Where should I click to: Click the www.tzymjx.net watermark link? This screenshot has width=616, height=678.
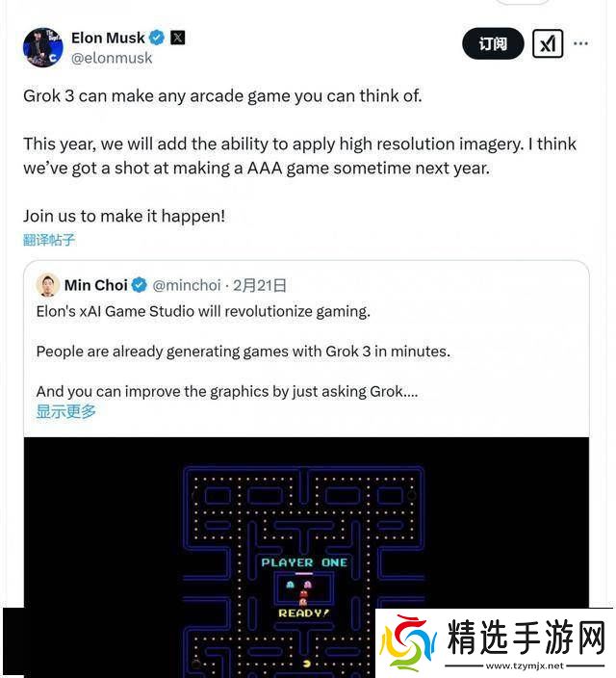pos(525,665)
